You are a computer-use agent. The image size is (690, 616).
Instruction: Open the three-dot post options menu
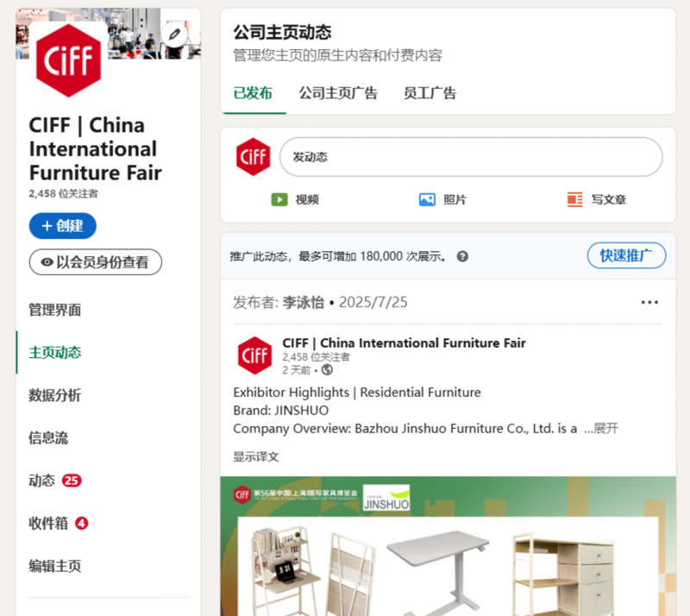(649, 302)
